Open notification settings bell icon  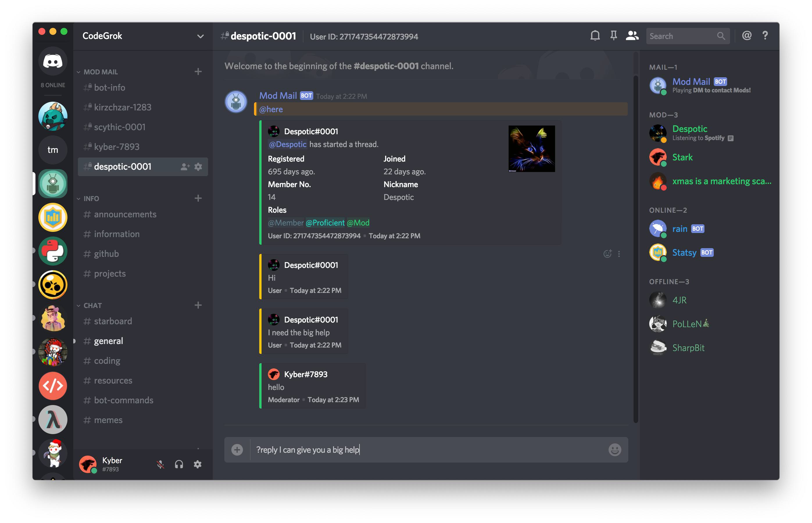click(595, 36)
